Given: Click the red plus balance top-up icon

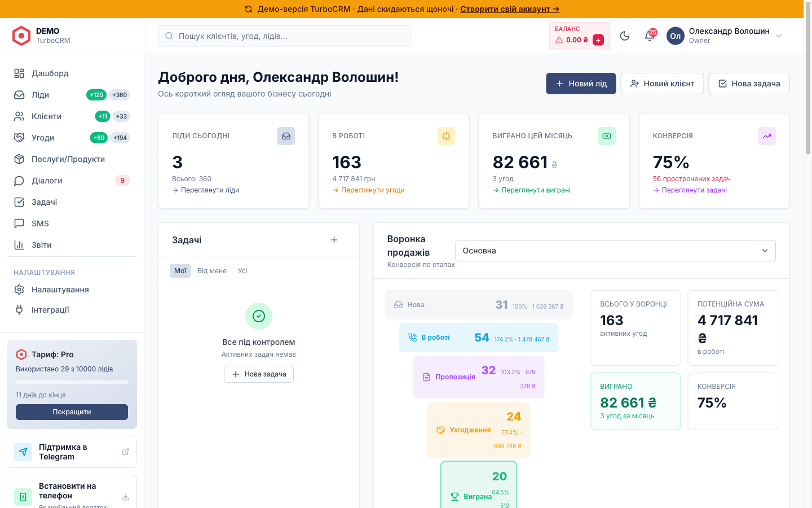Looking at the screenshot, I should click(x=598, y=40).
